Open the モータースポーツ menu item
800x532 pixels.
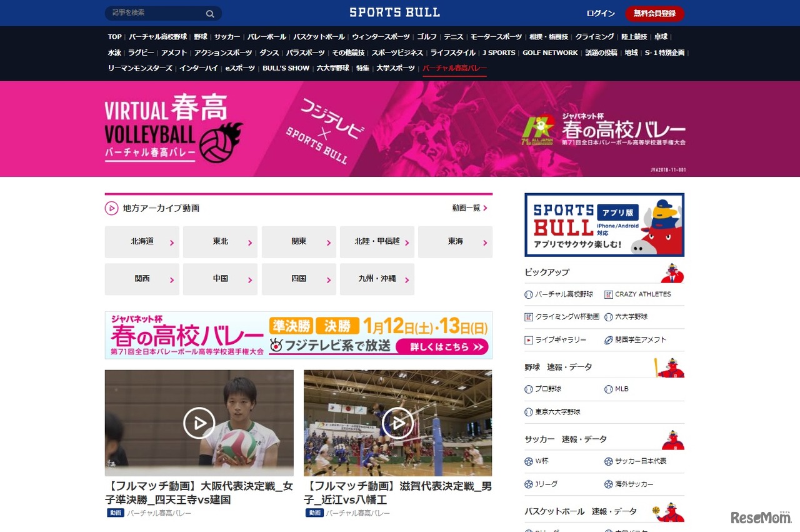pos(496,37)
